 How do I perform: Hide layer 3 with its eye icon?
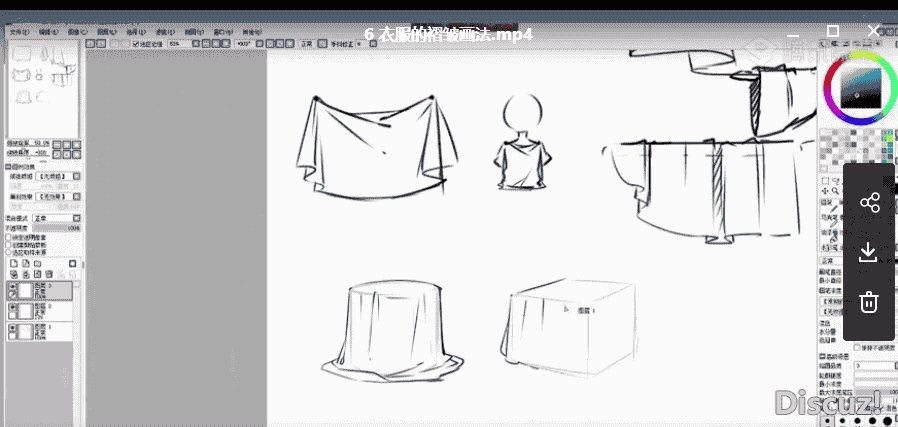(12, 286)
